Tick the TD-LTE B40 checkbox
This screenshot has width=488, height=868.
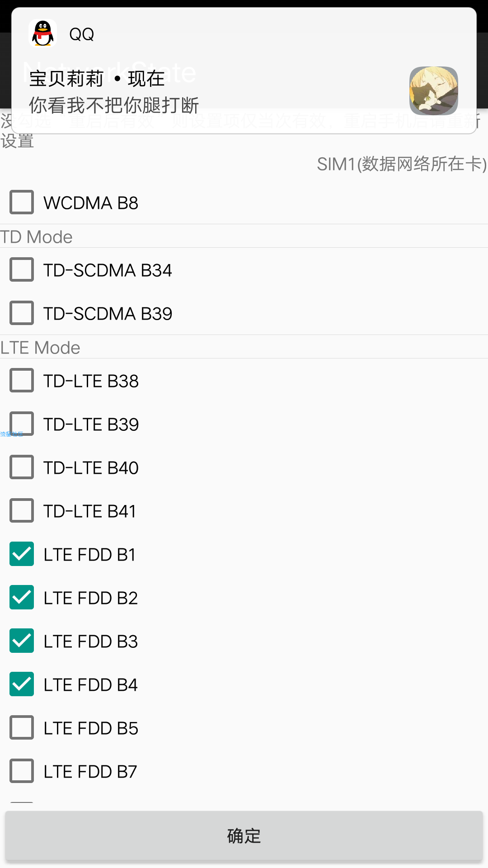click(22, 467)
